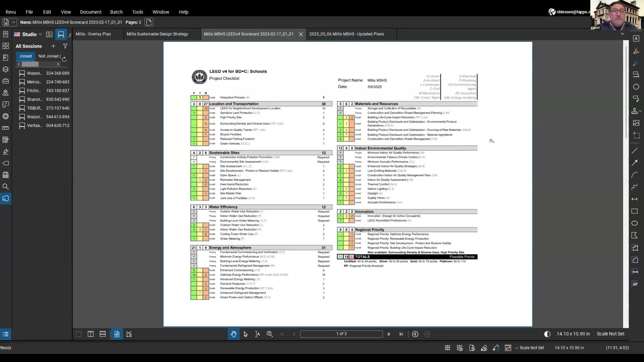Open the Forms panel icon
The width and height of the screenshot is (644, 362).
tap(6, 140)
